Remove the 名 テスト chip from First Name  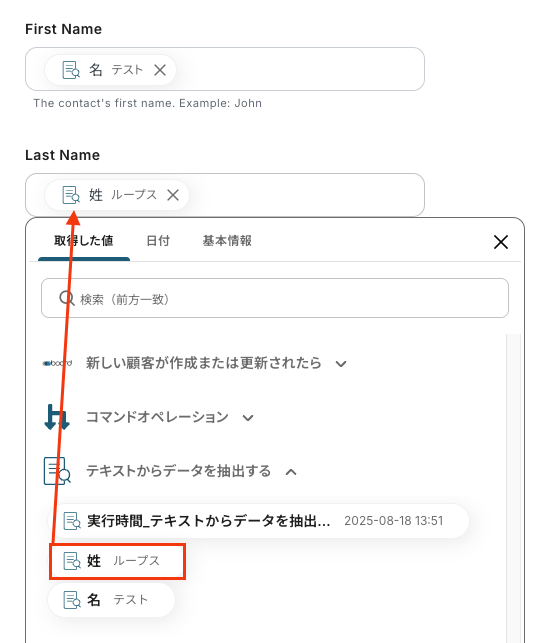[x=160, y=70]
